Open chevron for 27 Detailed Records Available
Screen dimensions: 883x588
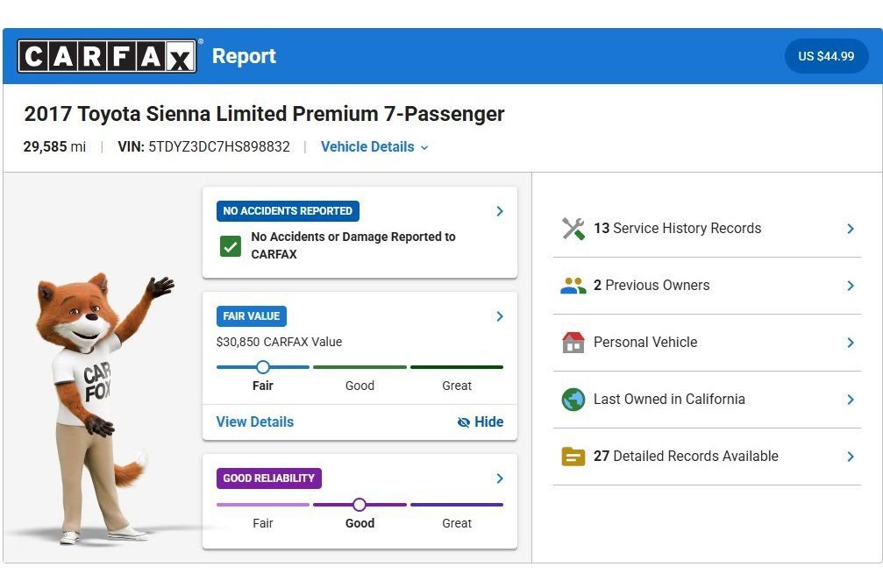click(x=851, y=457)
